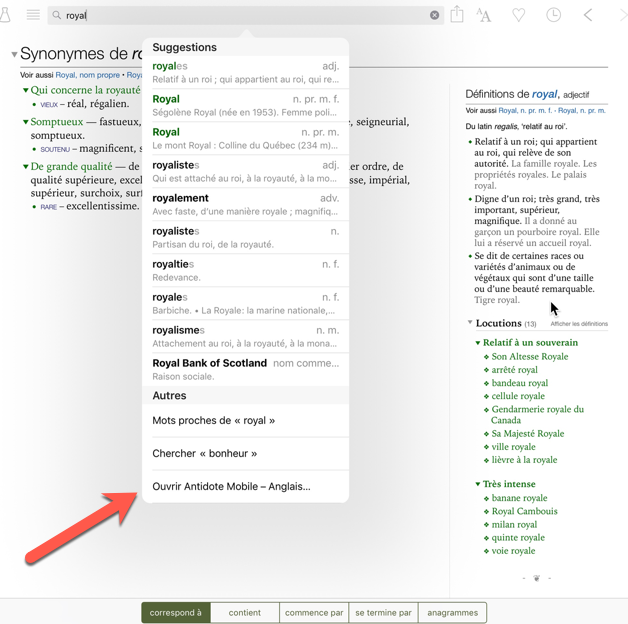The image size is (628, 624).
Task: Collapse the Locutions section
Action: point(470,323)
